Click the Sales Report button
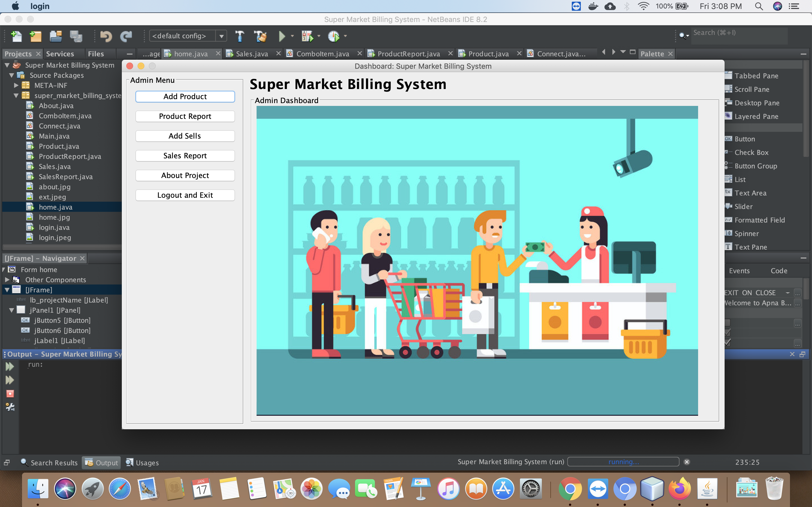 185,155
